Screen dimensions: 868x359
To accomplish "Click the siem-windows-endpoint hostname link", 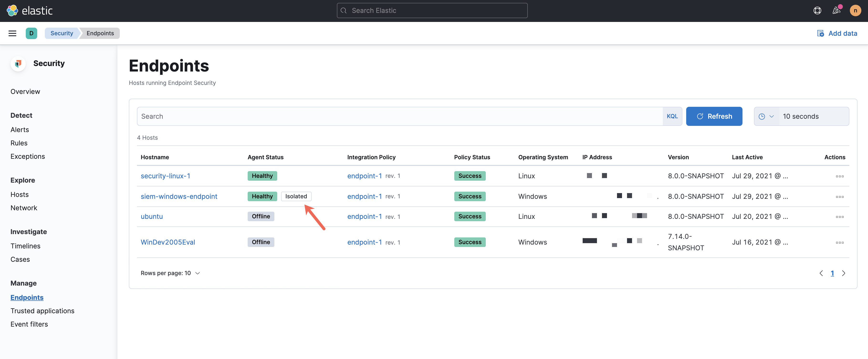I will (x=178, y=196).
